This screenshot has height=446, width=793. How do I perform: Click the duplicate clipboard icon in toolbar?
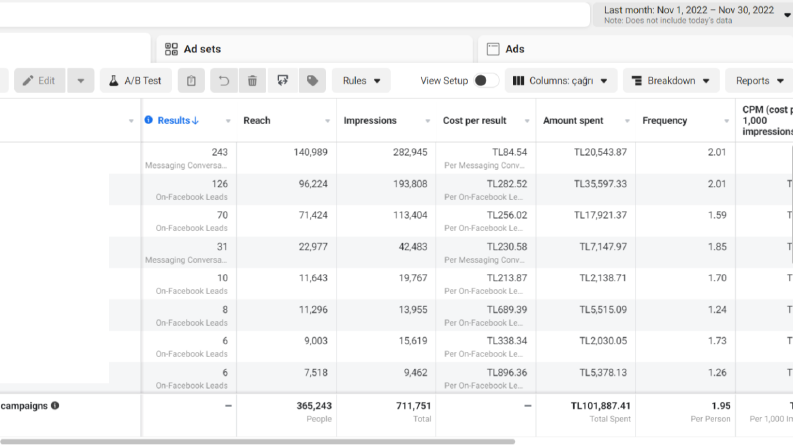click(x=191, y=80)
